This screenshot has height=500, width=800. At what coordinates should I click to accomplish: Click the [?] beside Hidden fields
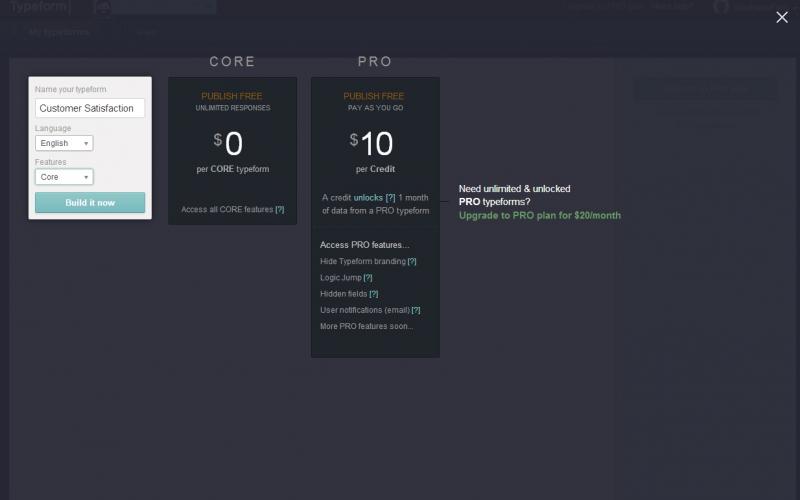pos(373,294)
